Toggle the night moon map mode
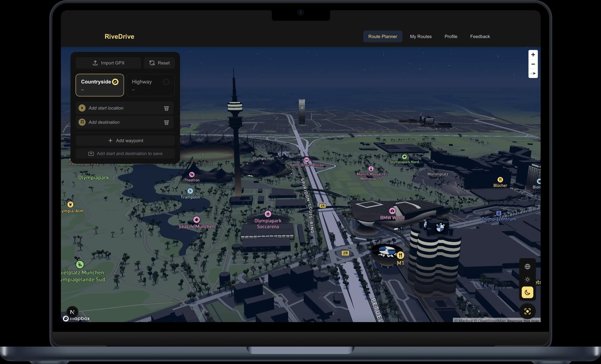The width and height of the screenshot is (601, 364). 527,292
